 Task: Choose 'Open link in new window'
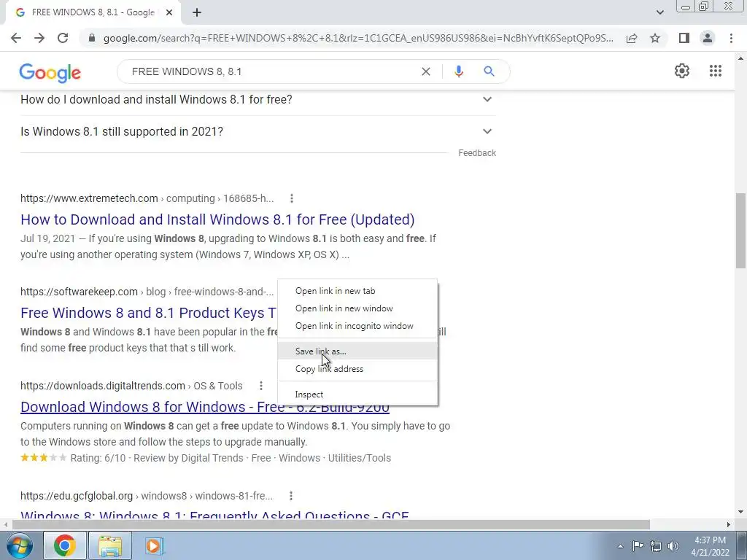pos(357,308)
